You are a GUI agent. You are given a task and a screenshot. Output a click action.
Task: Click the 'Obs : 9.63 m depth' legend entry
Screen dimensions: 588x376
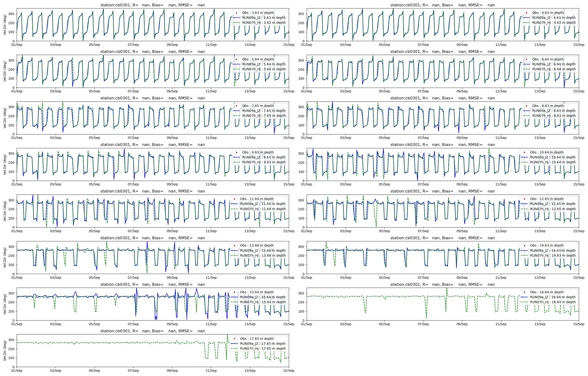click(258, 152)
